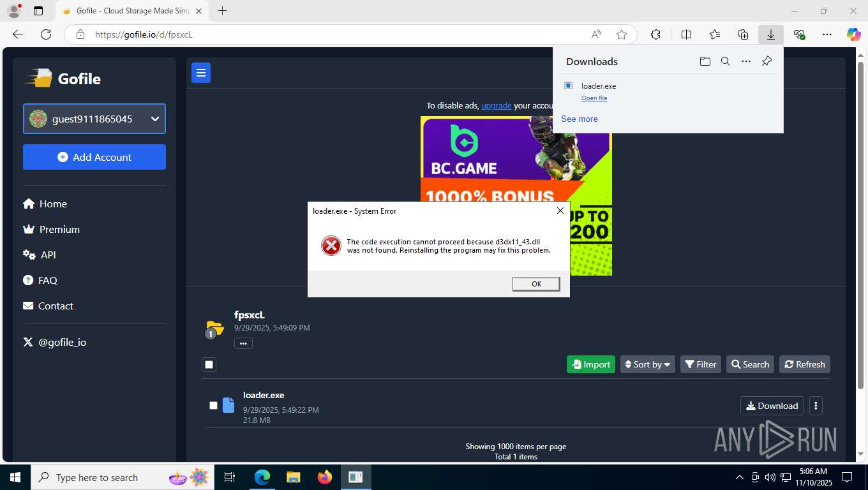Open fpsxcL folder options ellipsis
This screenshot has width=868, height=490.
point(243,343)
